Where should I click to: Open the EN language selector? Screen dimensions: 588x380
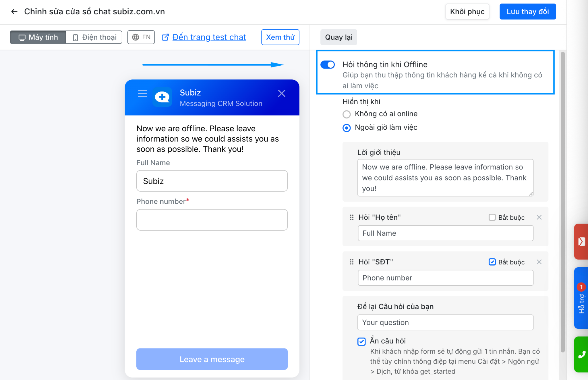tap(141, 37)
